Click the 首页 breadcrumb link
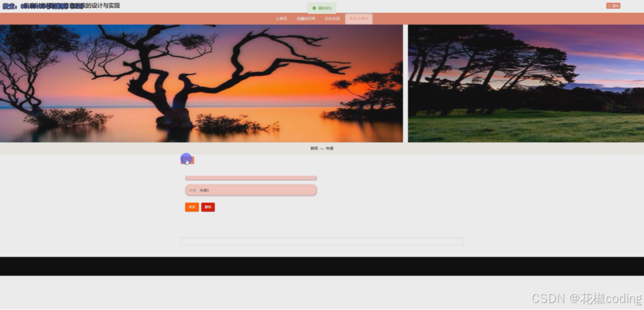The width and height of the screenshot is (644, 310). [x=314, y=148]
